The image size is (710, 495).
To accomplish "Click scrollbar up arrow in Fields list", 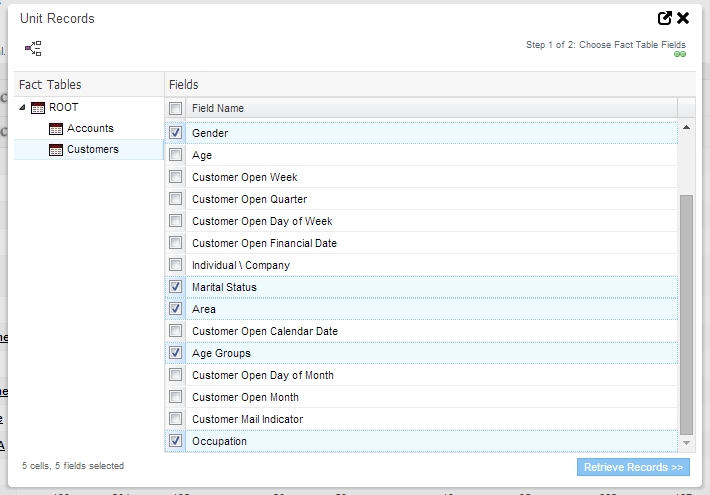I will pyautogui.click(x=686, y=128).
